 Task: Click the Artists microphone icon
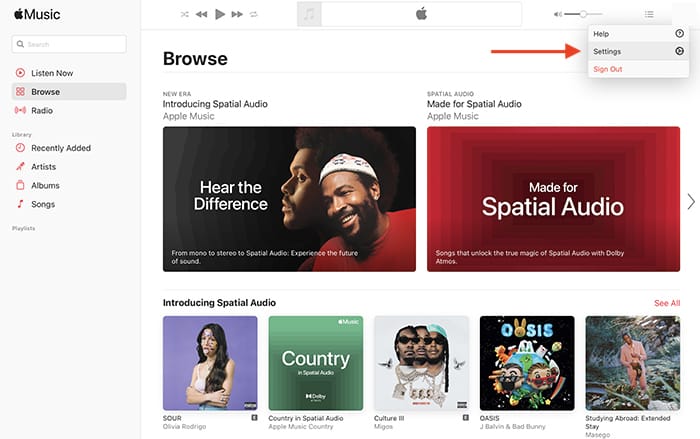pos(20,167)
